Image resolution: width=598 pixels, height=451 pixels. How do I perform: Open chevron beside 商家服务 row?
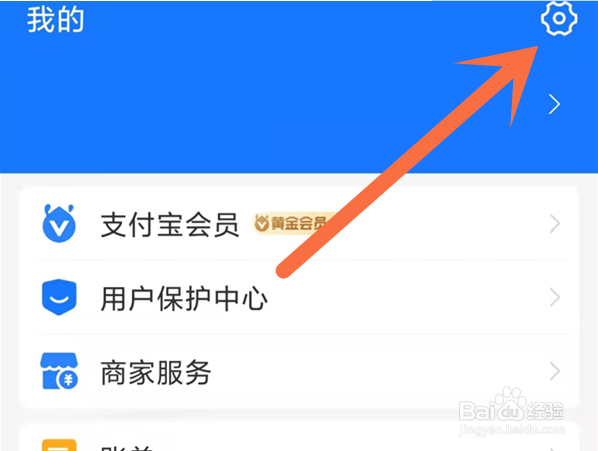point(555,371)
